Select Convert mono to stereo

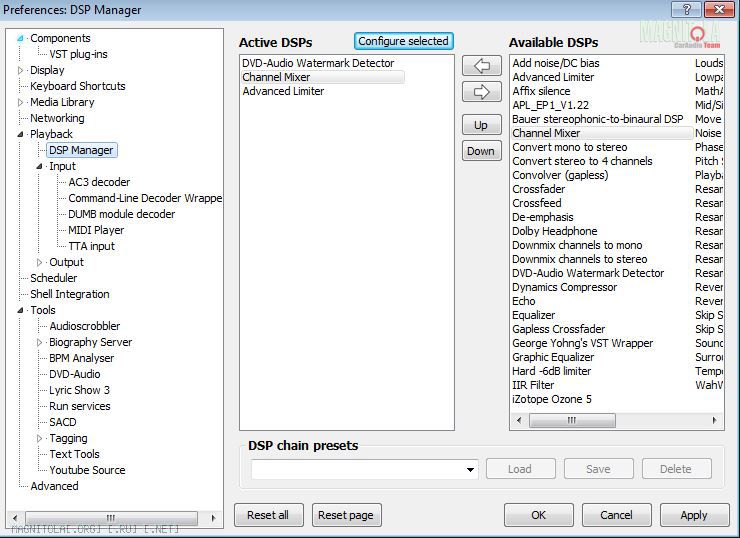(570, 148)
